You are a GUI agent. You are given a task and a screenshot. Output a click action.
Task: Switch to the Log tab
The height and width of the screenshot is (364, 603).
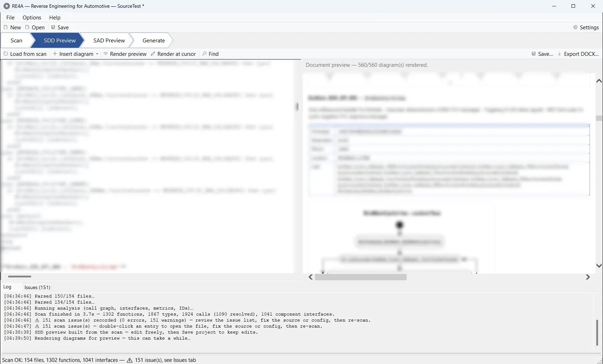point(7,287)
